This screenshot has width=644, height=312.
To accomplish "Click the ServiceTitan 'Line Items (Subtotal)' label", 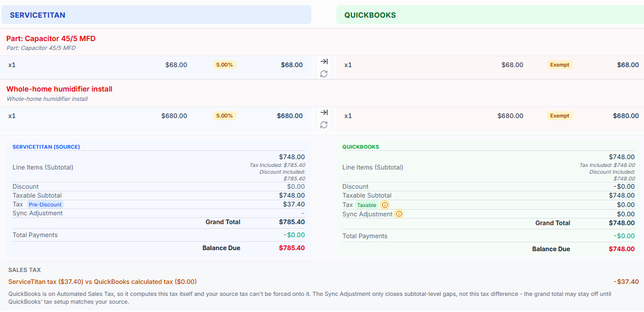I will (43, 167).
